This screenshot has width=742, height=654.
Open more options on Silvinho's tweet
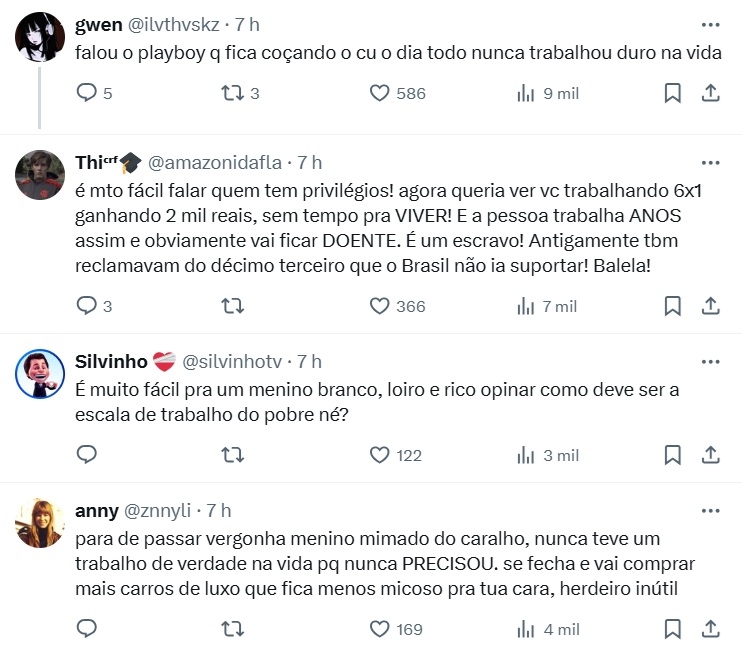pos(710,361)
